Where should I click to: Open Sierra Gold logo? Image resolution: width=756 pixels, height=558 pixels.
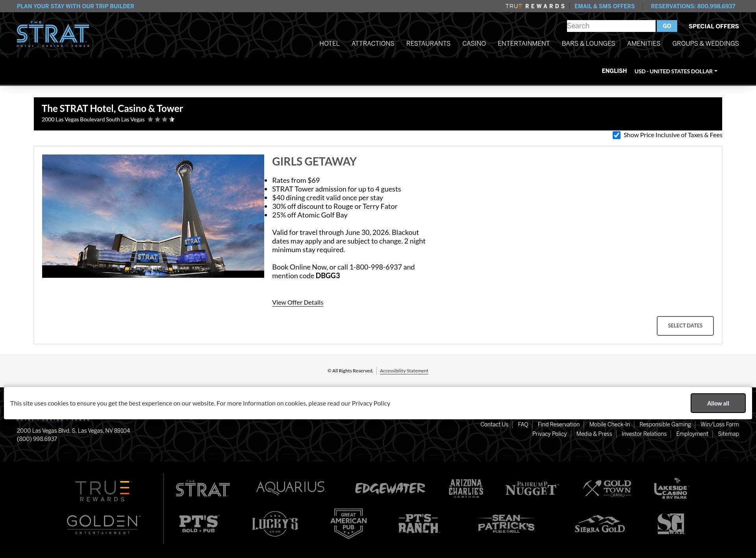tap(600, 525)
